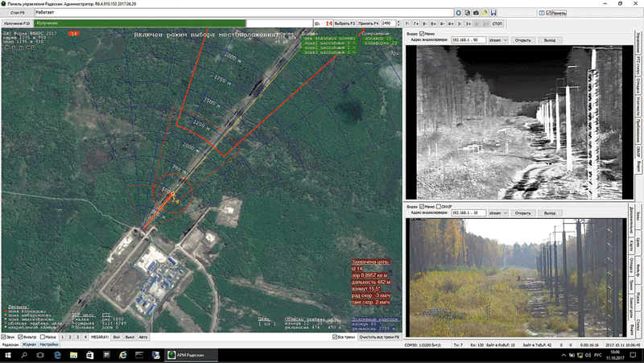
Task: Select preset button 4
Action: click(85, 337)
